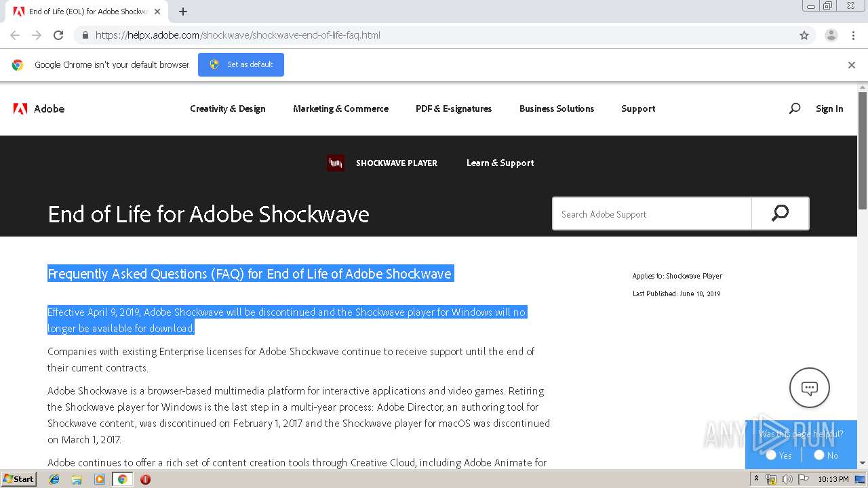This screenshot has height=488, width=868.
Task: Open PDF & E-signatures menu
Action: point(454,108)
